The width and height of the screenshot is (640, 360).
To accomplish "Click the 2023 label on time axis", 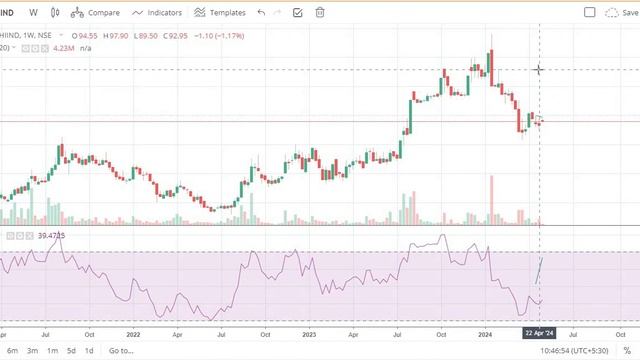I will (309, 334).
